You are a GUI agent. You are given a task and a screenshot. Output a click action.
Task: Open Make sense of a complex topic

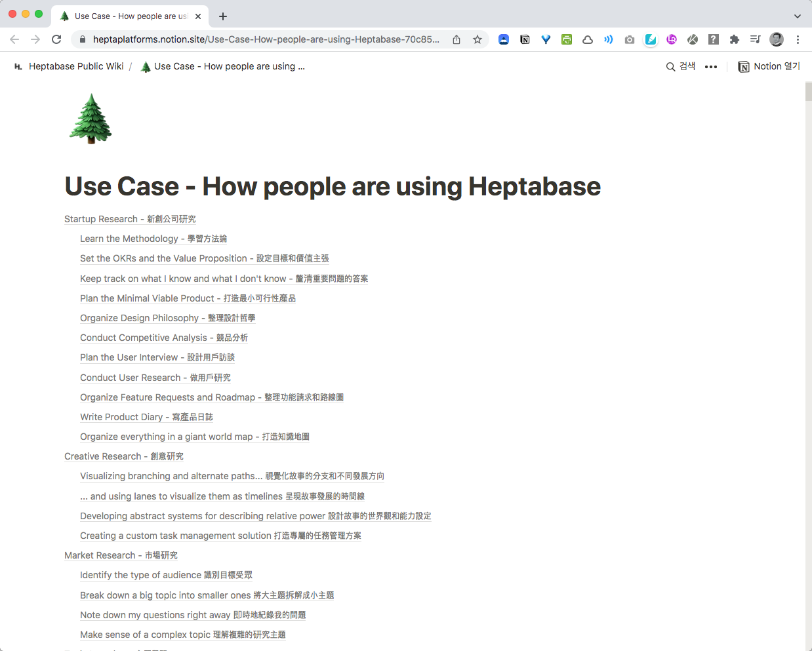[183, 635]
